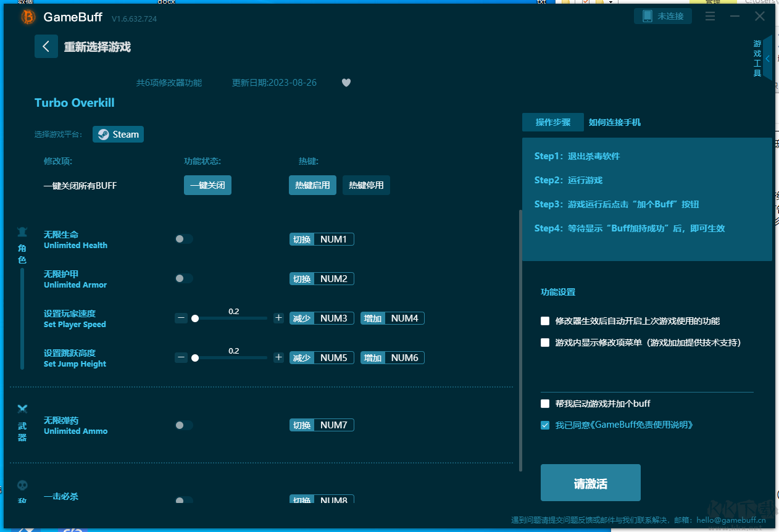Viewport: 779px width, 532px height.
Task: Click the 功能设置 heading
Action: (558, 292)
